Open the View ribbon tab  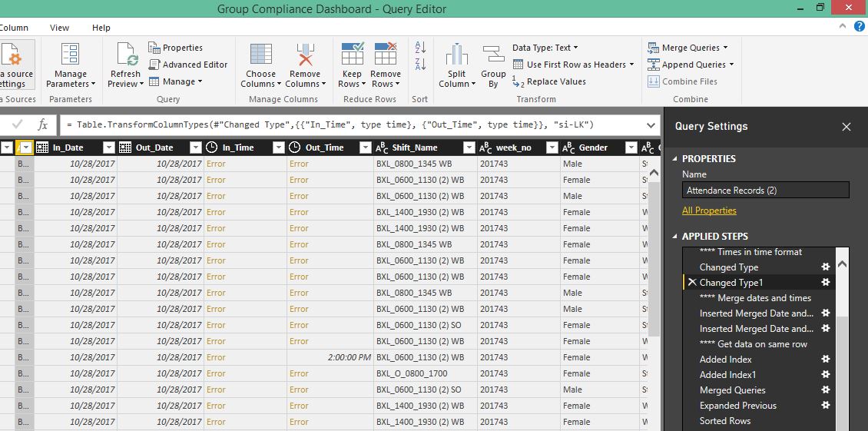coord(59,28)
